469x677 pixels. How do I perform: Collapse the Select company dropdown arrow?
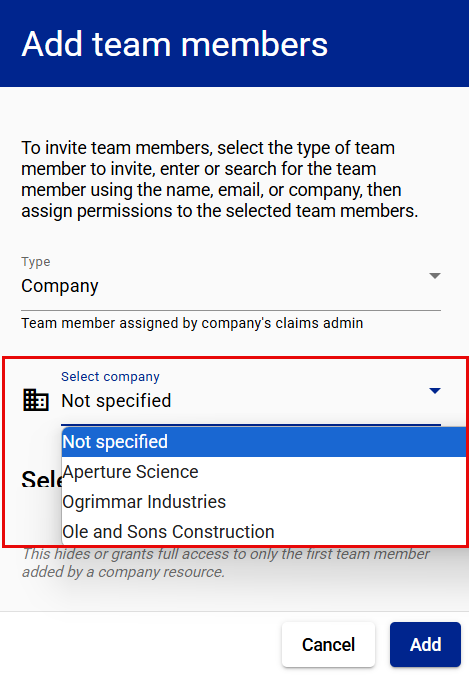[x=434, y=391]
